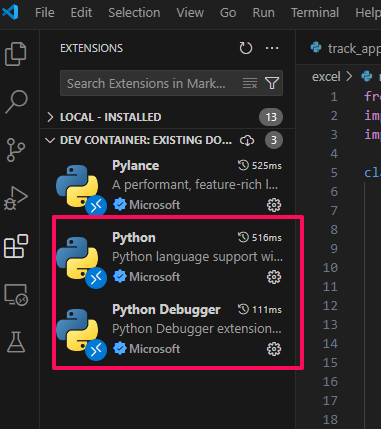Expand the Local - Installed section

click(x=50, y=117)
